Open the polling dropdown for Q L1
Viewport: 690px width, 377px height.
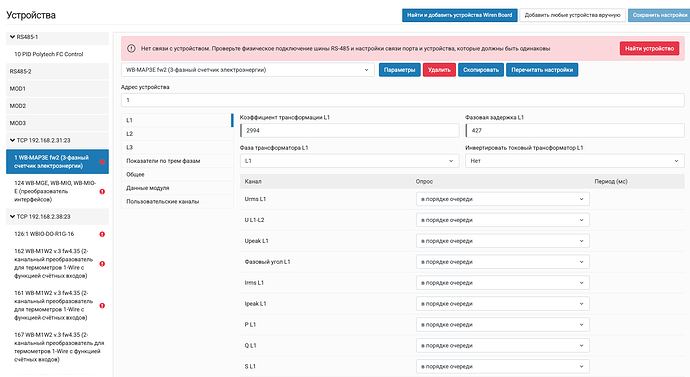pos(503,345)
